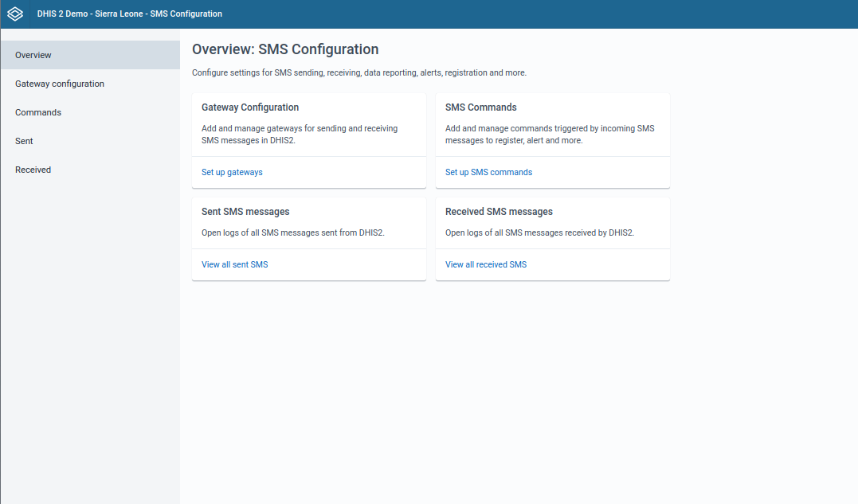Image resolution: width=858 pixels, height=504 pixels.
Task: Select Overview in the sidebar
Action: (33, 55)
